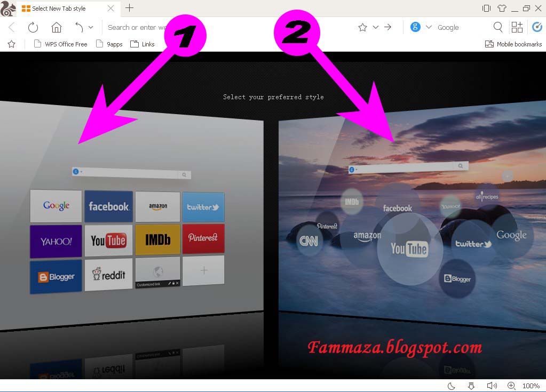Click the zoom magnifier plus icon

pyautogui.click(x=511, y=386)
